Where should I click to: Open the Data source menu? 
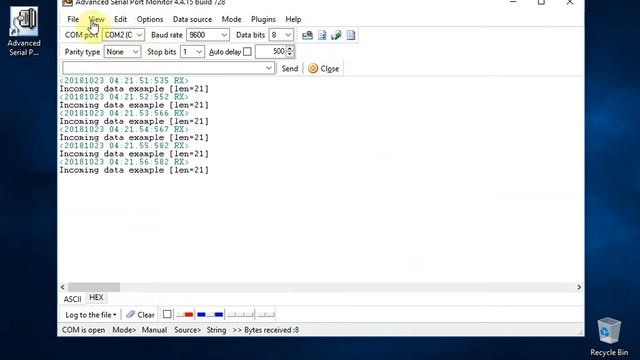click(192, 19)
